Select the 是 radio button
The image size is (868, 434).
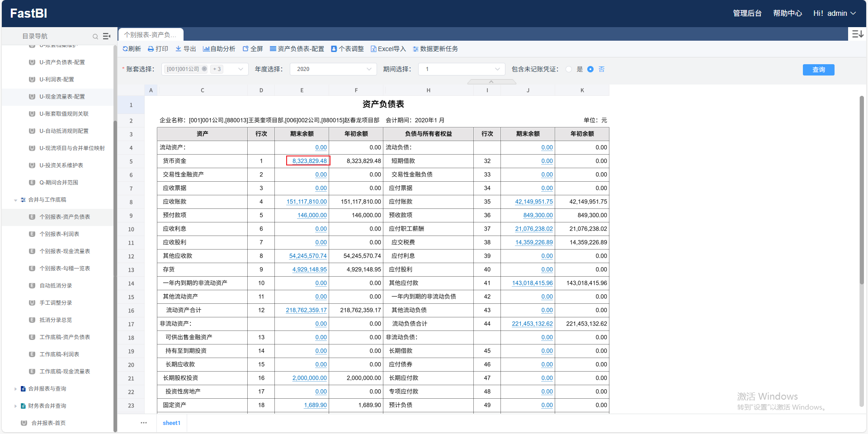[569, 69]
